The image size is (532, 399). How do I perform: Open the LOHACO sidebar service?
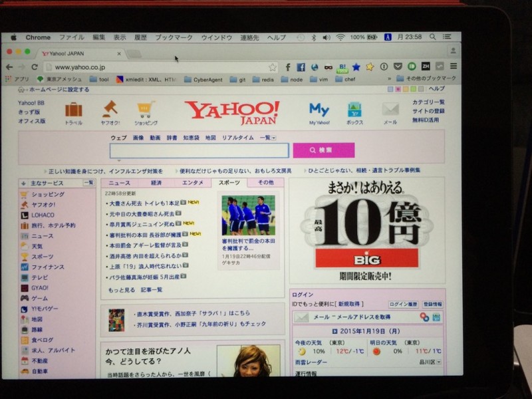pyautogui.click(x=43, y=215)
